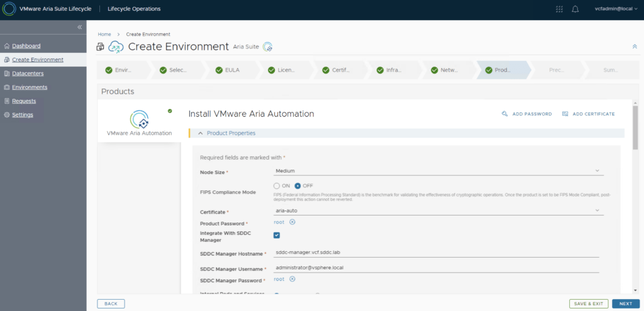This screenshot has width=644, height=311.
Task: Click the copy icon beside Create Environment title
Action: click(100, 46)
